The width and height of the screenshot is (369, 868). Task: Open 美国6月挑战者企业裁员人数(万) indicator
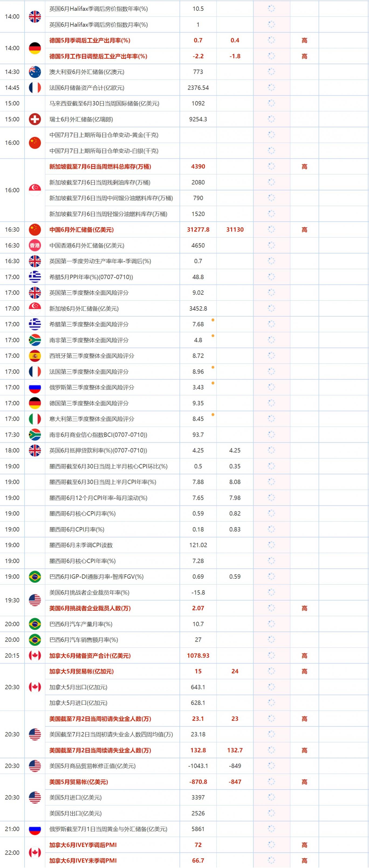pyautogui.click(x=90, y=608)
